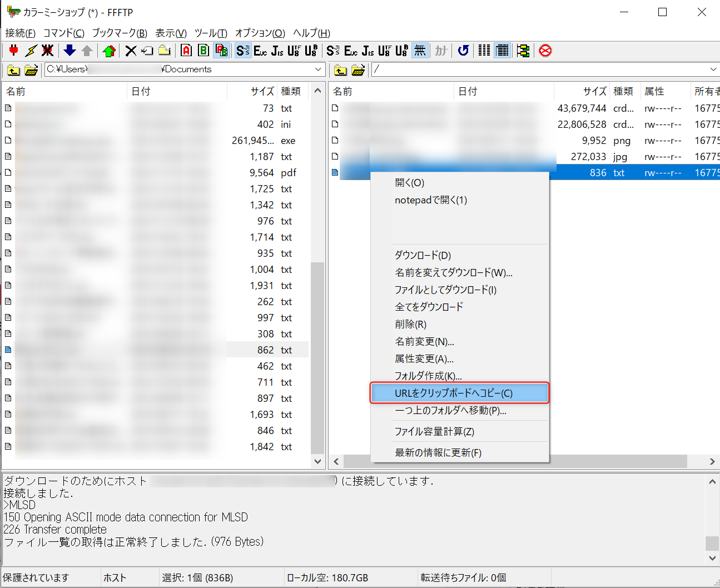The height and width of the screenshot is (588, 720).
Task: Select Binary transfer mode icon
Action: coord(203,51)
